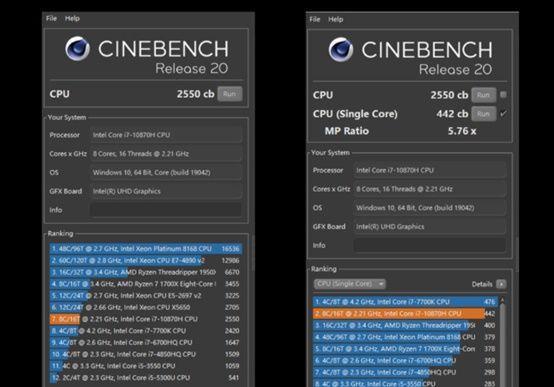The width and height of the screenshot is (554, 387).
Task: Toggle checkbox next to CPU Run button
Action: (x=503, y=95)
